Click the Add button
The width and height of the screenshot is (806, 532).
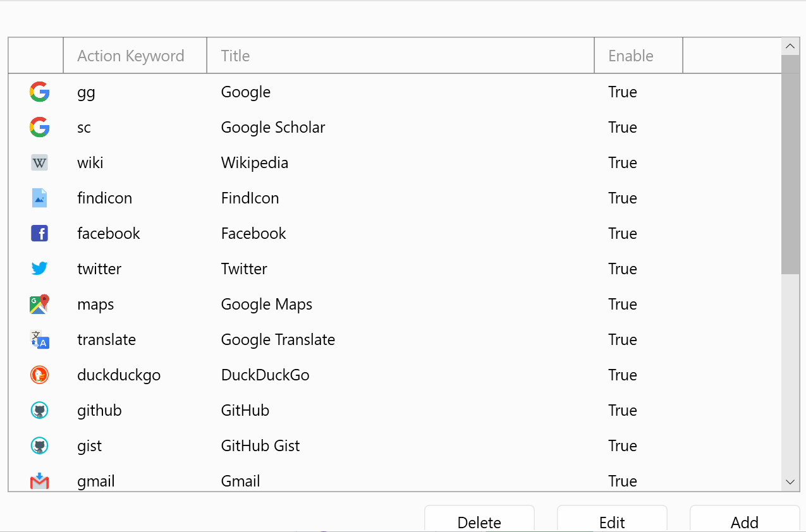(744, 523)
